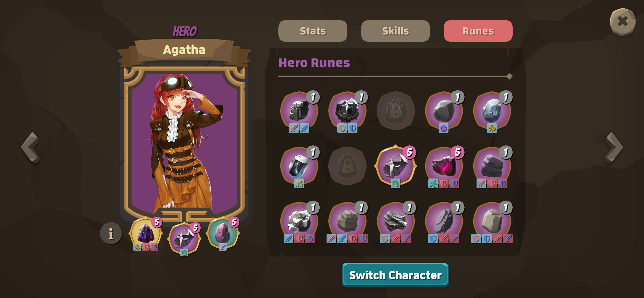Open the hero info icon

[111, 233]
